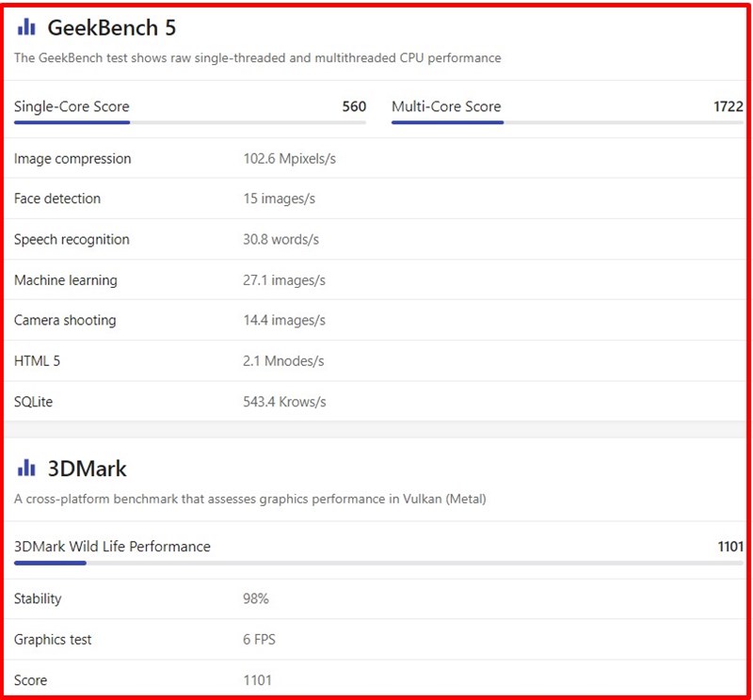Screen dimensions: 753x700
Task: Click the Graphics test 6 FPS value
Action: 259,640
